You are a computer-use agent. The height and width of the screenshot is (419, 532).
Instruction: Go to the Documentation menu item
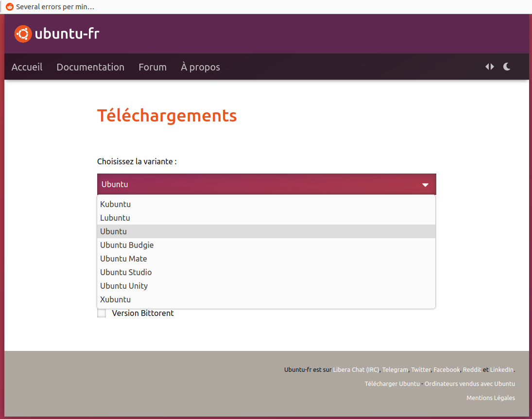click(x=90, y=67)
